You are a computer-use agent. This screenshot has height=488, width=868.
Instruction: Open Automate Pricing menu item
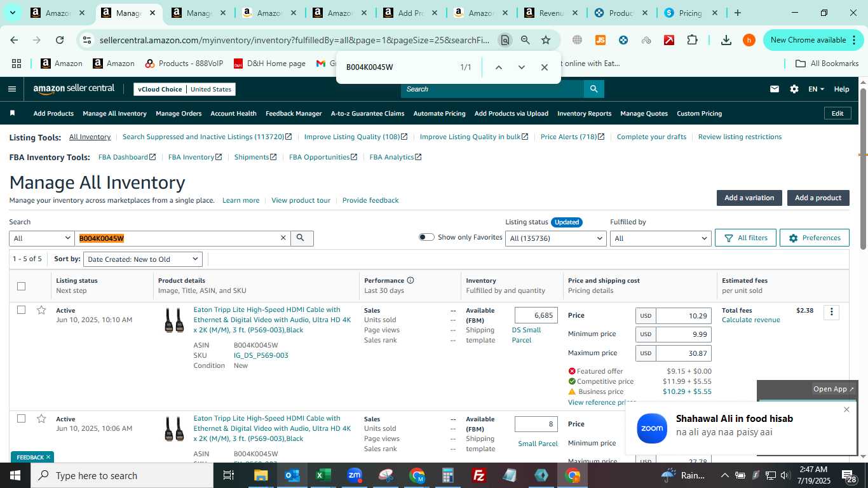(x=439, y=113)
